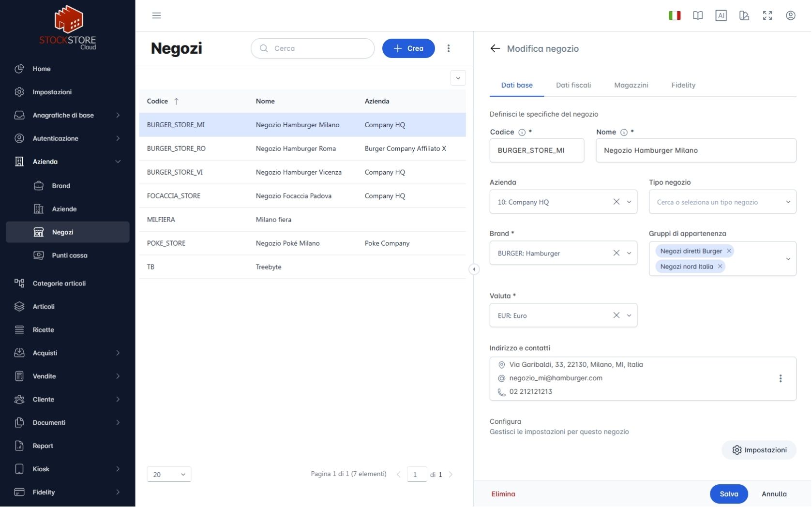812x507 pixels.
Task: Open the address three-dot options menu
Action: click(x=781, y=378)
